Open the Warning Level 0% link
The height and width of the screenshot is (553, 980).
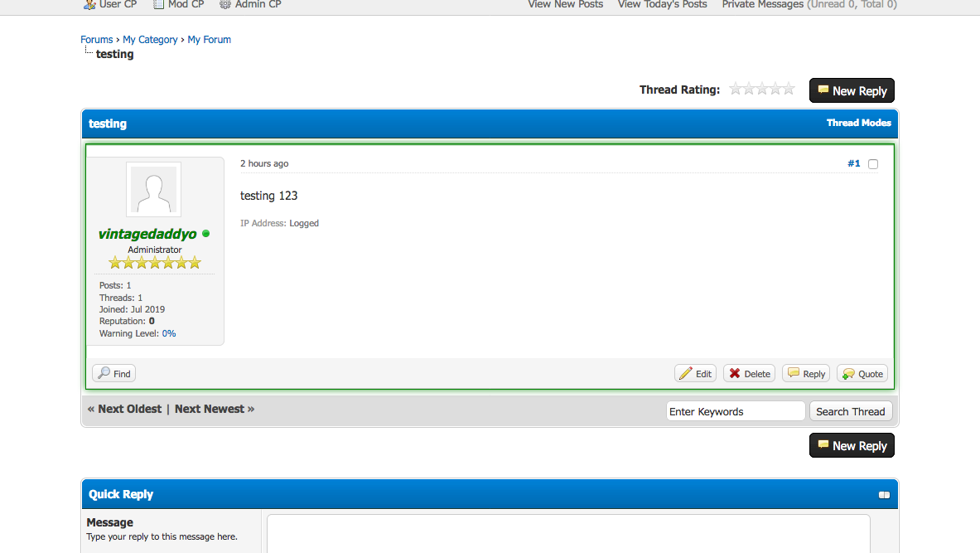coord(169,333)
